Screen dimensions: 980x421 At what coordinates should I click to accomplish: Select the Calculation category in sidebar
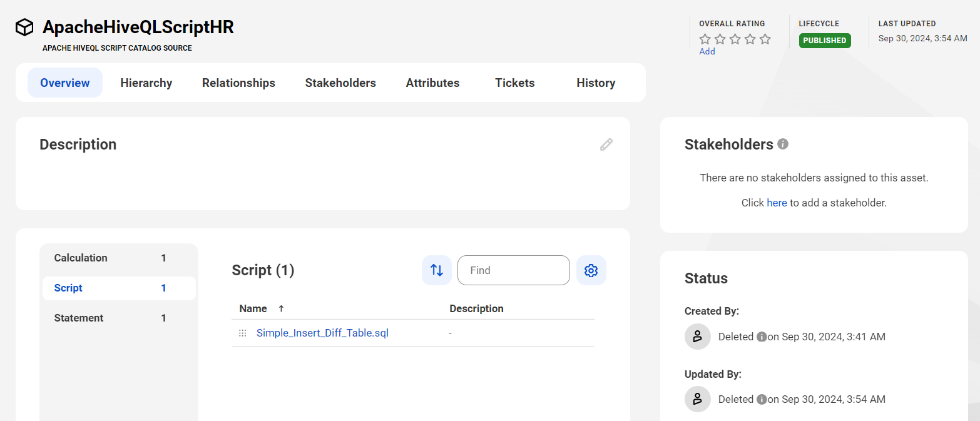[x=119, y=258]
